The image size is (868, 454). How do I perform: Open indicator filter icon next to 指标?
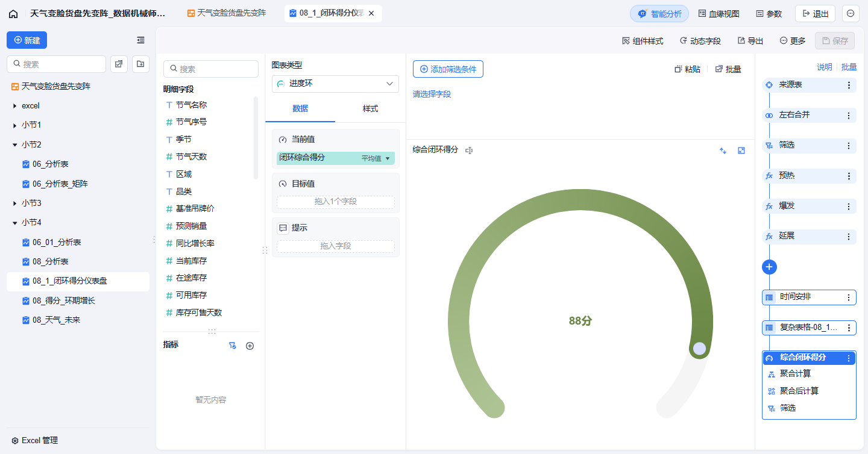[x=232, y=346]
